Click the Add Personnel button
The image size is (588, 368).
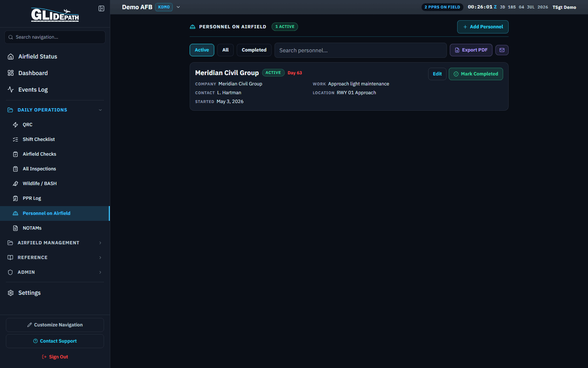pos(483,27)
